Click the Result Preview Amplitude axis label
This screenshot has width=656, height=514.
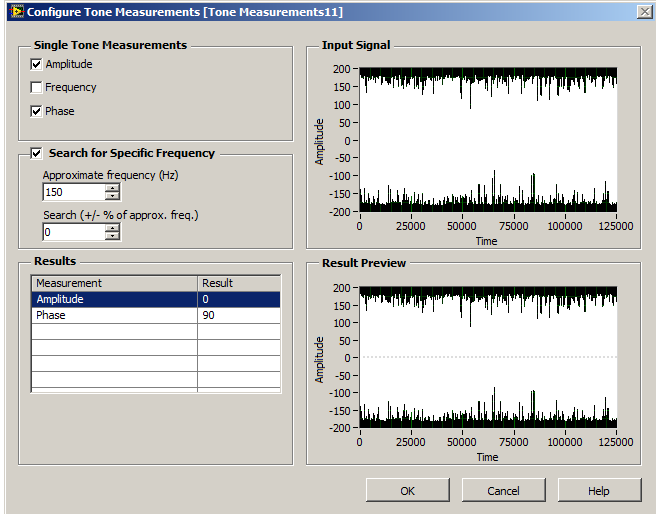tap(319, 360)
